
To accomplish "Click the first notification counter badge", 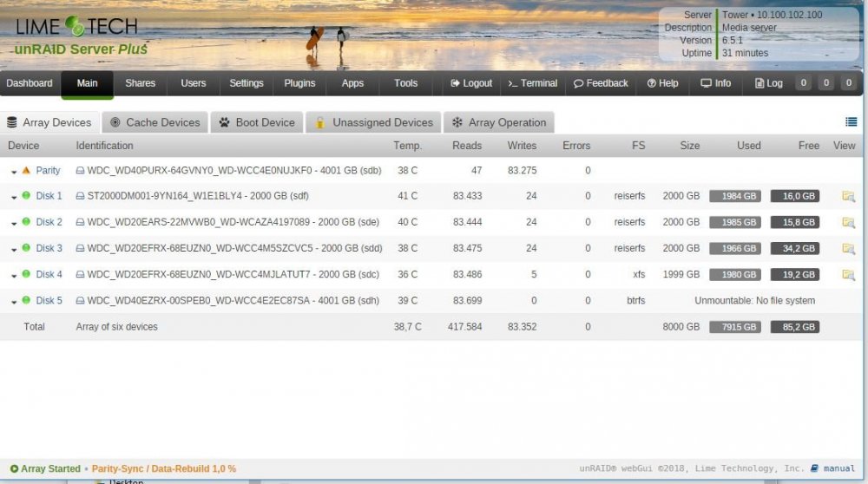I will (x=803, y=83).
